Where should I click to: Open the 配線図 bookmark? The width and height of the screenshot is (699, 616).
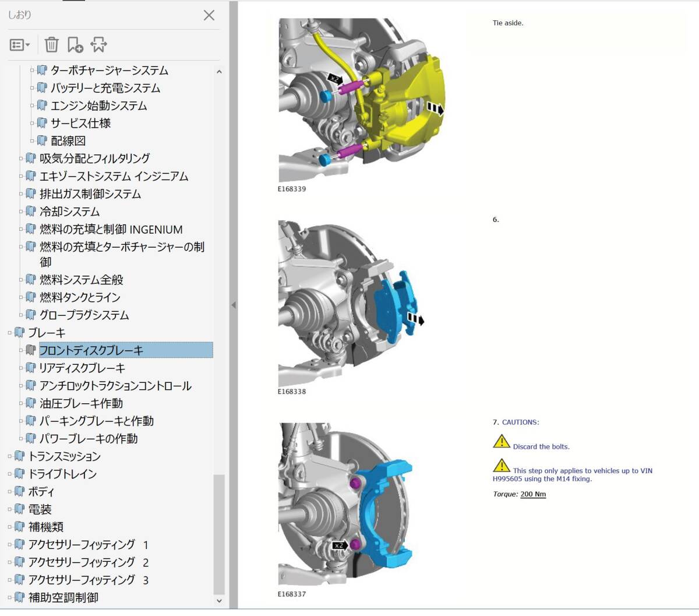tap(68, 140)
